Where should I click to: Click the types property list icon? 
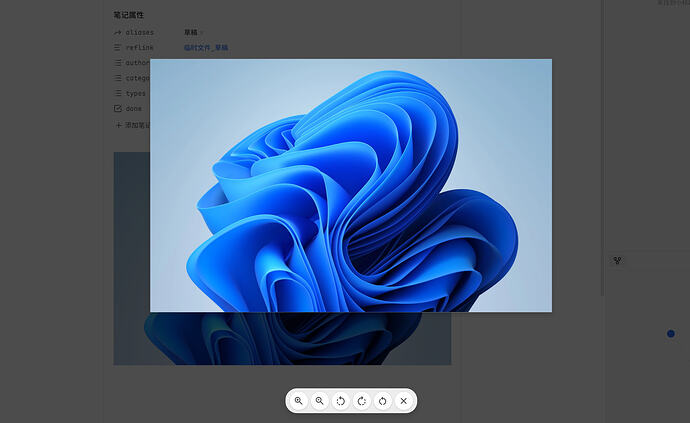(117, 93)
